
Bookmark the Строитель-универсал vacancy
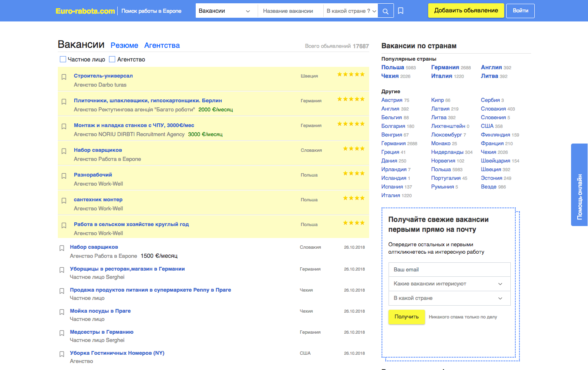point(64,77)
